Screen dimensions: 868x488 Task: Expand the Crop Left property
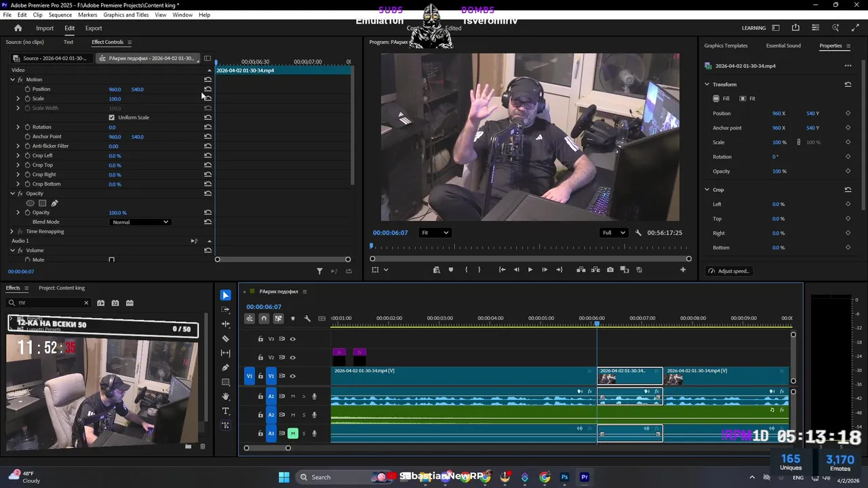(x=18, y=156)
